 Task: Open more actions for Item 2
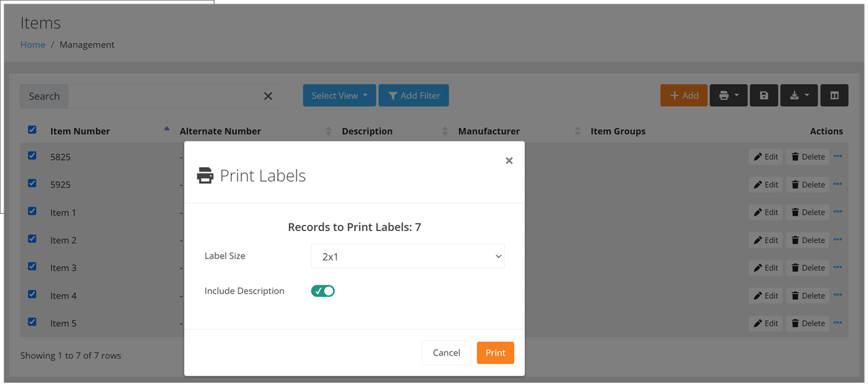[x=838, y=239]
